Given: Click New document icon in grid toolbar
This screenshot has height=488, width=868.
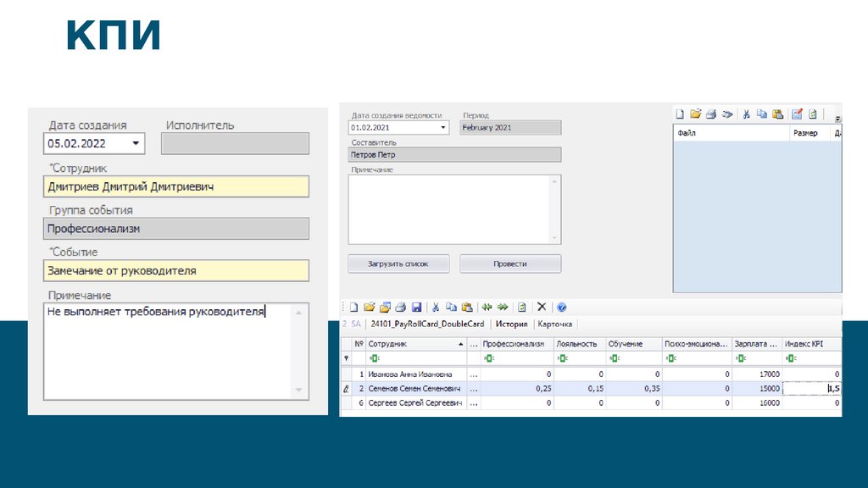Looking at the screenshot, I should (x=353, y=307).
